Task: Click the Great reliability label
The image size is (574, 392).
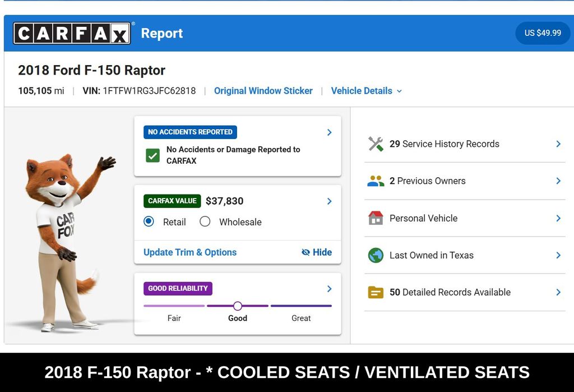Action: [x=301, y=319]
